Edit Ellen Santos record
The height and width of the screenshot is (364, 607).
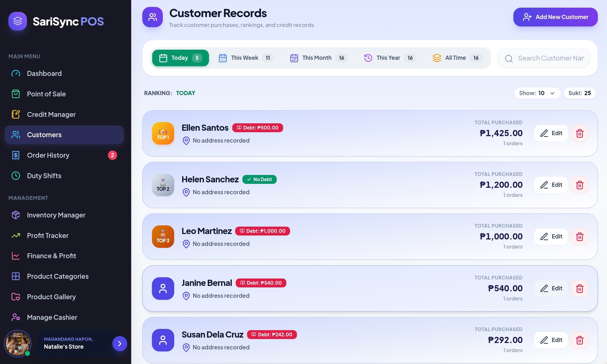[551, 133]
